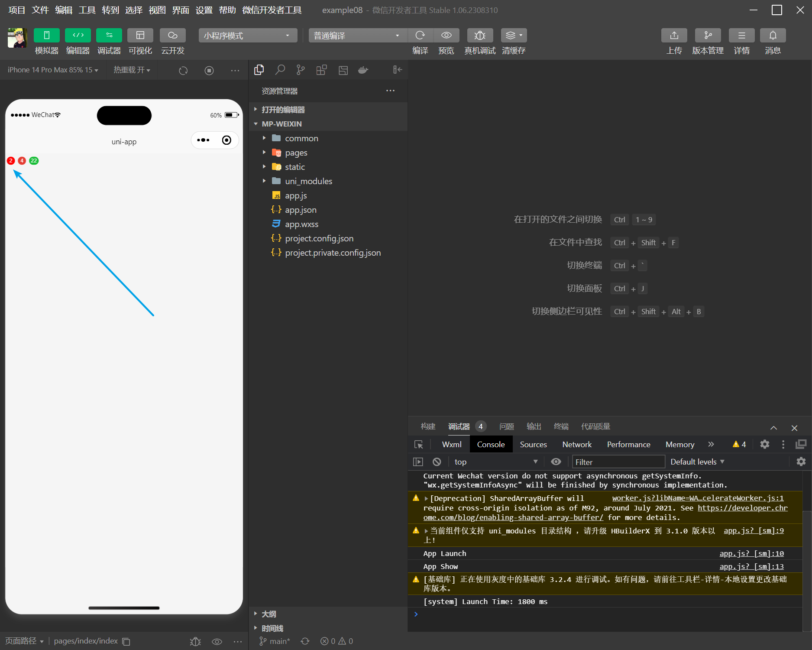The height and width of the screenshot is (650, 812).
Task: Click the capsule close target button
Action: pos(226,140)
